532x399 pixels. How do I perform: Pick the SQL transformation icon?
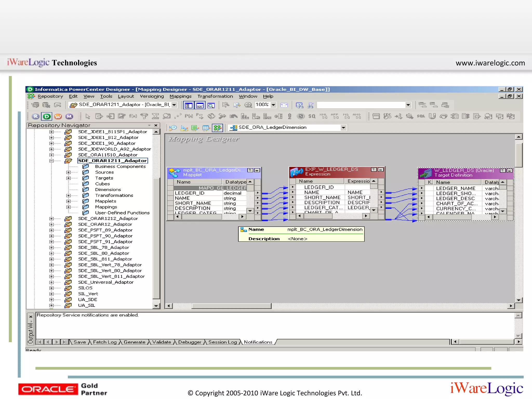421,116
